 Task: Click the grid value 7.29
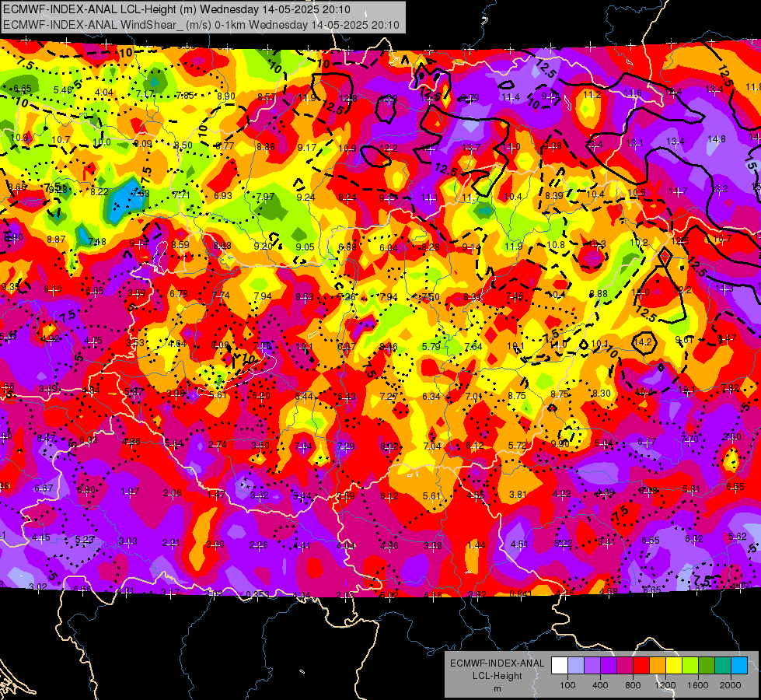(x=346, y=446)
